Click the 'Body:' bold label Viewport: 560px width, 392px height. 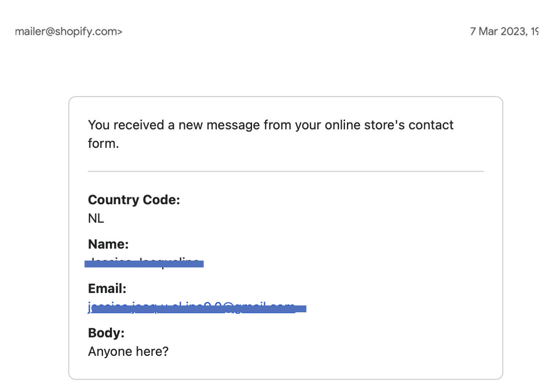tap(106, 333)
